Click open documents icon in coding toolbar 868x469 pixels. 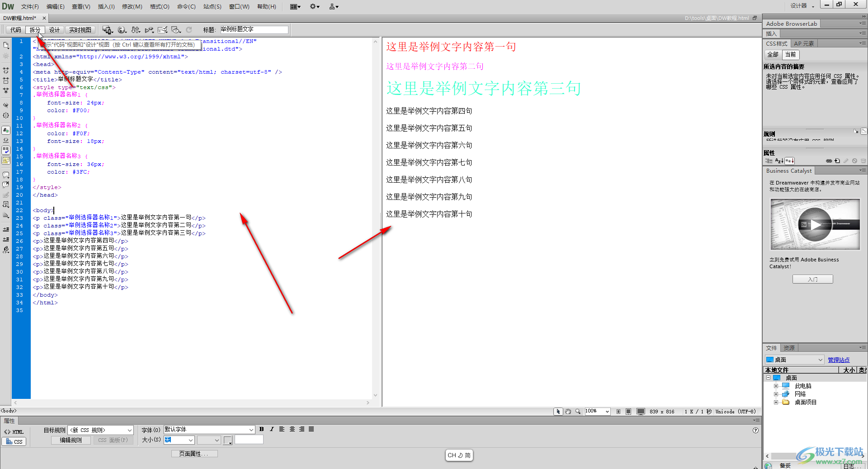coord(6,45)
